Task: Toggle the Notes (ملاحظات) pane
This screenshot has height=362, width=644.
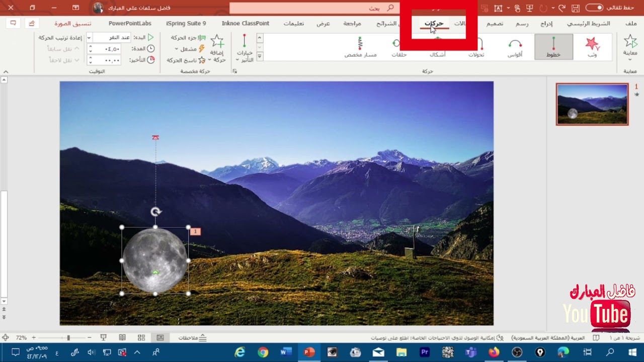Action: [193, 338]
